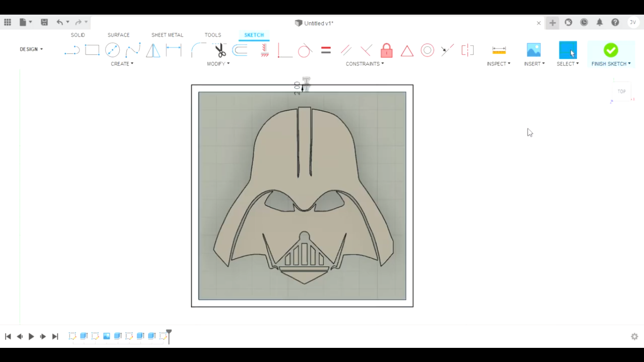Step back one timeline feature
Viewport: 644px width, 362px height.
click(20, 337)
